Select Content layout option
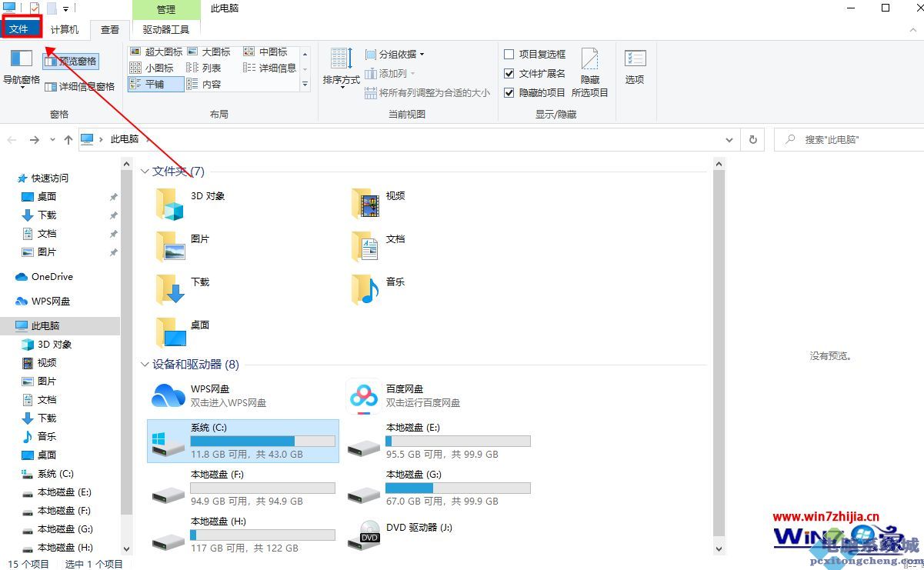This screenshot has width=924, height=570. click(204, 84)
